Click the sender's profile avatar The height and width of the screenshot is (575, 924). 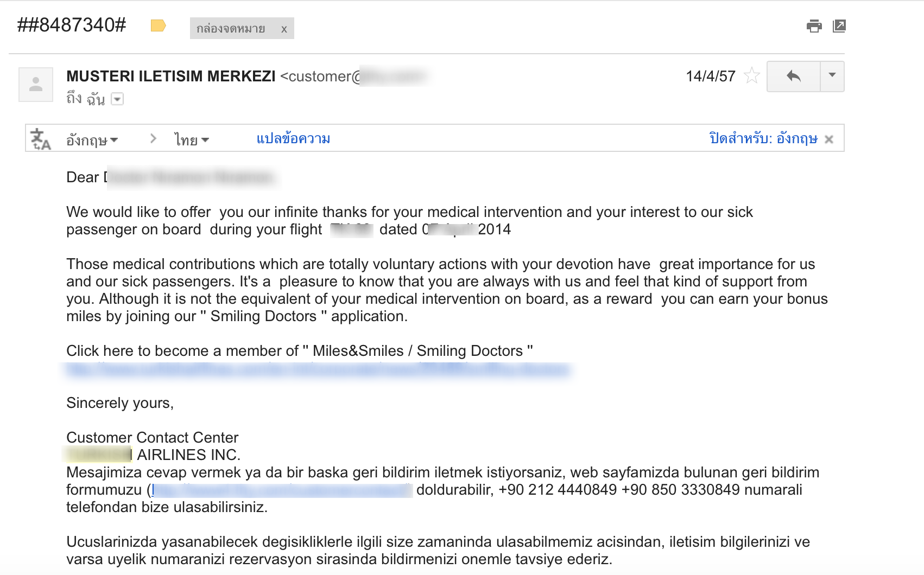[x=36, y=85]
